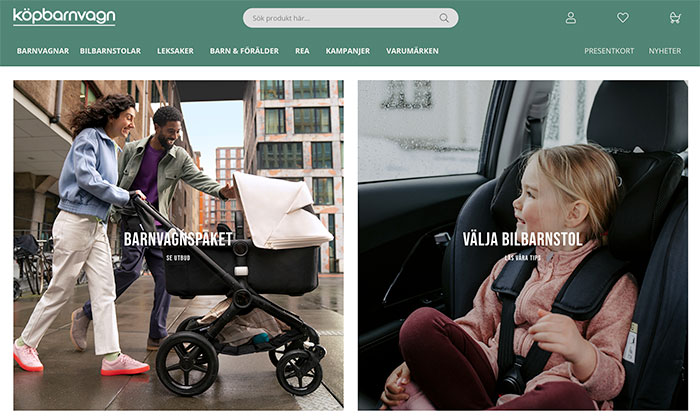Open the PRESENTKORT link
Viewport: 700px width, 420px height.
[609, 51]
